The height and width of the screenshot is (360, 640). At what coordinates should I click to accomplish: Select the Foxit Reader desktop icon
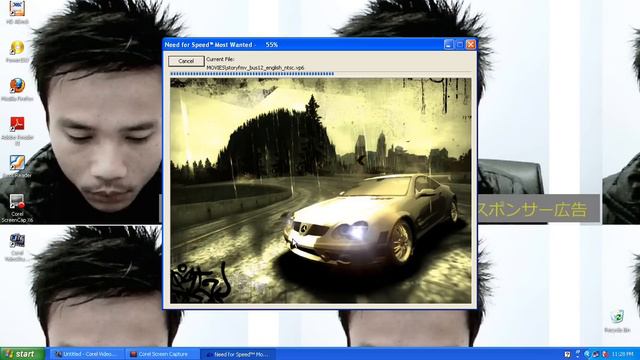click(17, 166)
